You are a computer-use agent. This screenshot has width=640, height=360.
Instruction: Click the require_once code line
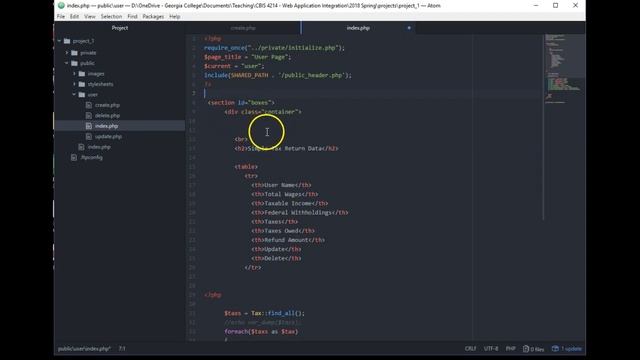coord(274,48)
